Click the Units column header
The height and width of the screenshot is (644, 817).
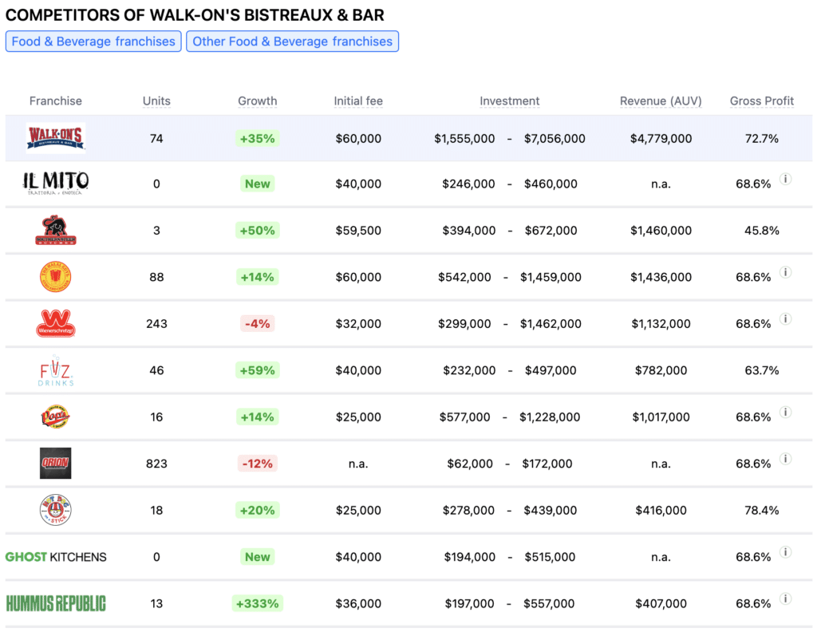[156, 101]
